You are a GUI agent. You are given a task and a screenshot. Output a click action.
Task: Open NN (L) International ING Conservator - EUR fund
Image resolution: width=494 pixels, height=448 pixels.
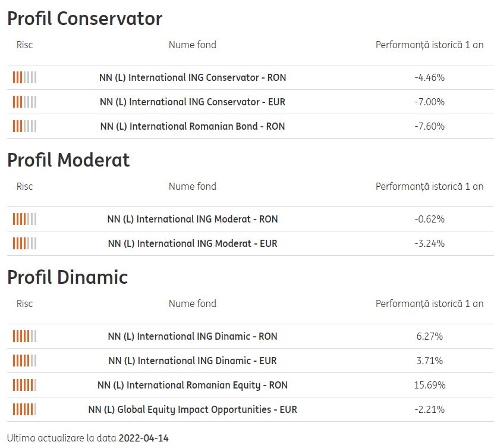pyautogui.click(x=193, y=102)
